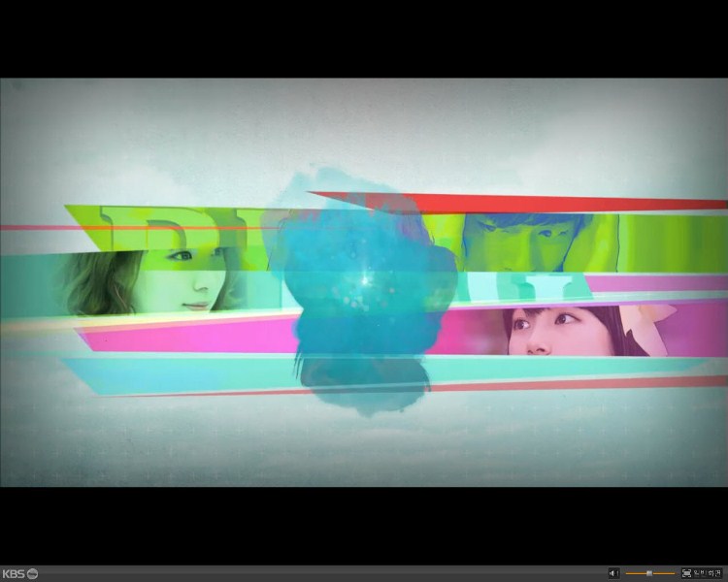Click the video playback area
Screen dimensions: 728x582
tap(364, 282)
